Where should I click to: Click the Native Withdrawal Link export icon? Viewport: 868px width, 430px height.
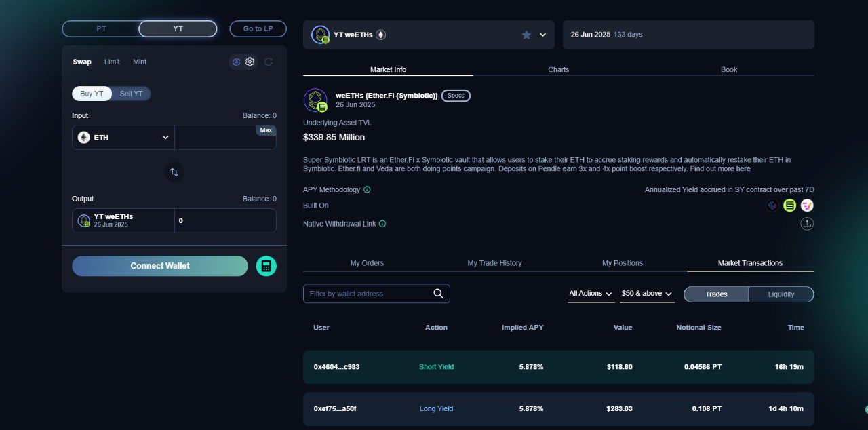click(x=807, y=224)
